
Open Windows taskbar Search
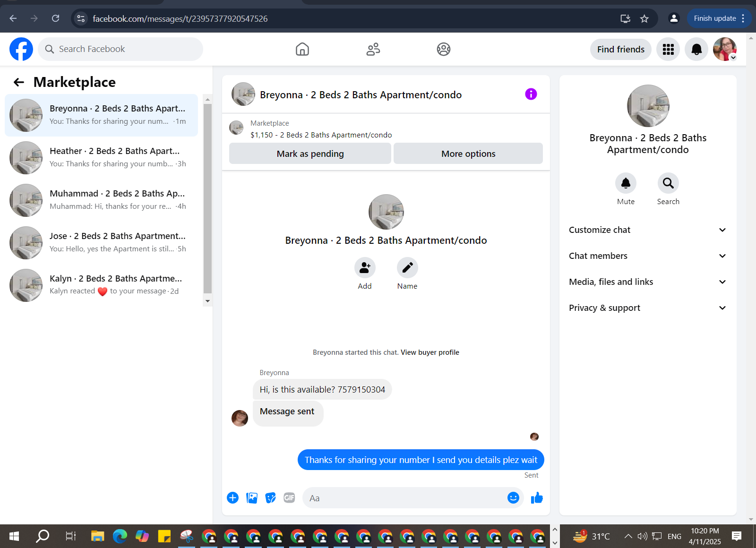43,536
